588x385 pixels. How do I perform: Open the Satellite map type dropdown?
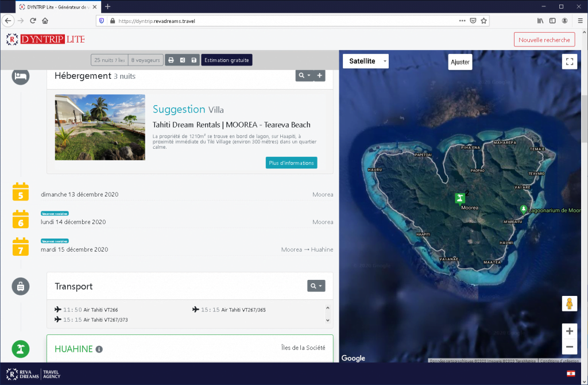click(x=366, y=61)
